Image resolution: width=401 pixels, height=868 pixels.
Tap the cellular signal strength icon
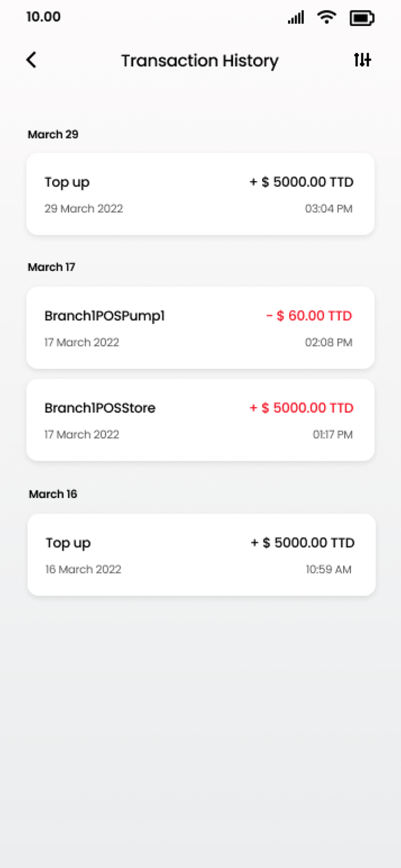click(x=295, y=17)
